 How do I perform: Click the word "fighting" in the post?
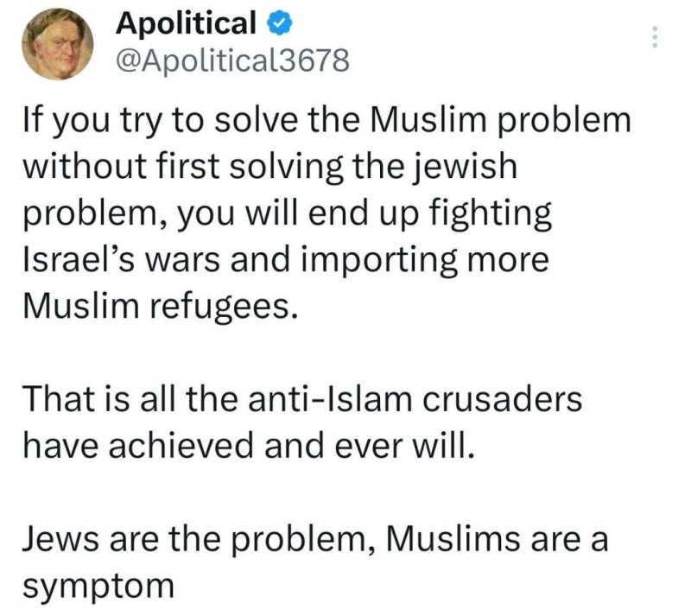point(490,214)
